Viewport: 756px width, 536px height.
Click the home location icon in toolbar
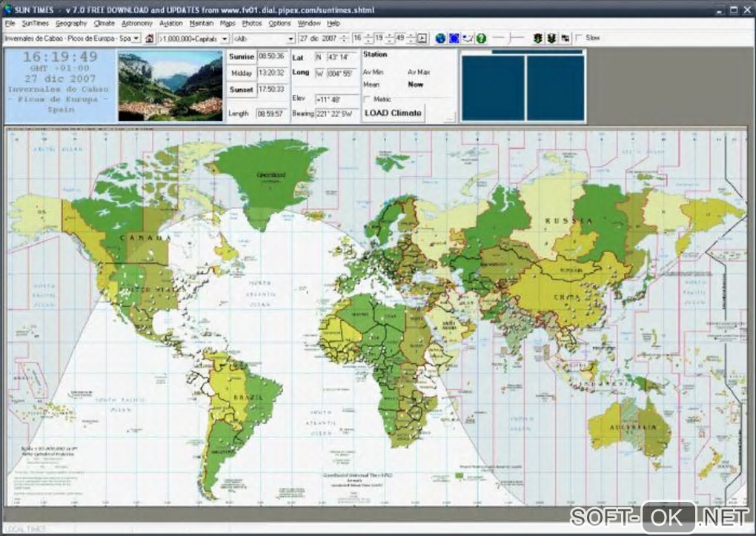coord(149,38)
